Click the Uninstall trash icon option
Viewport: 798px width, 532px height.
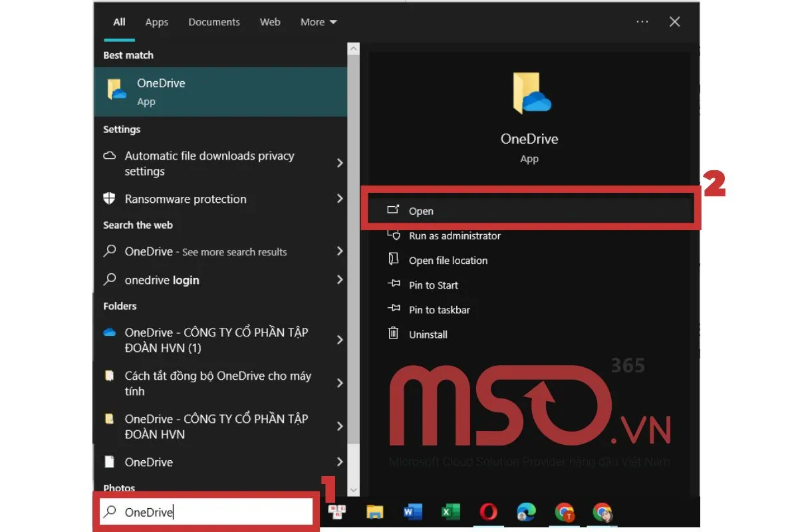coord(394,334)
